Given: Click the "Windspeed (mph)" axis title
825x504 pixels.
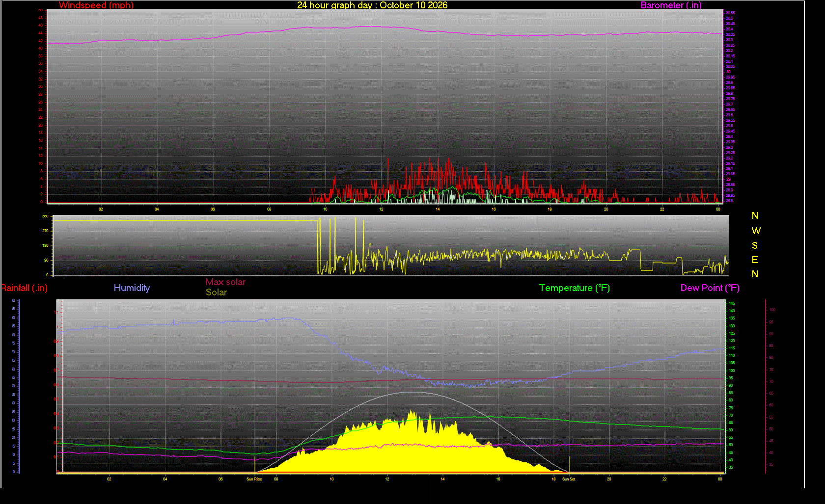Looking at the screenshot, I should (96, 5).
